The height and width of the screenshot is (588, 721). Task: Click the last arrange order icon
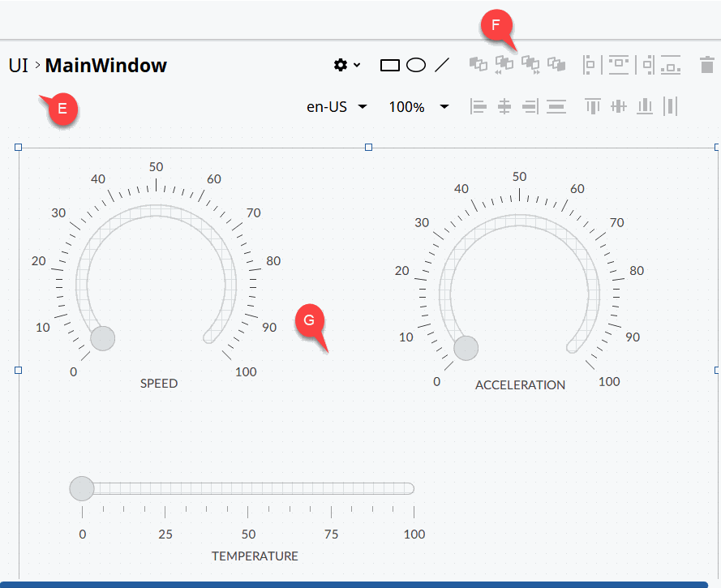(x=556, y=64)
